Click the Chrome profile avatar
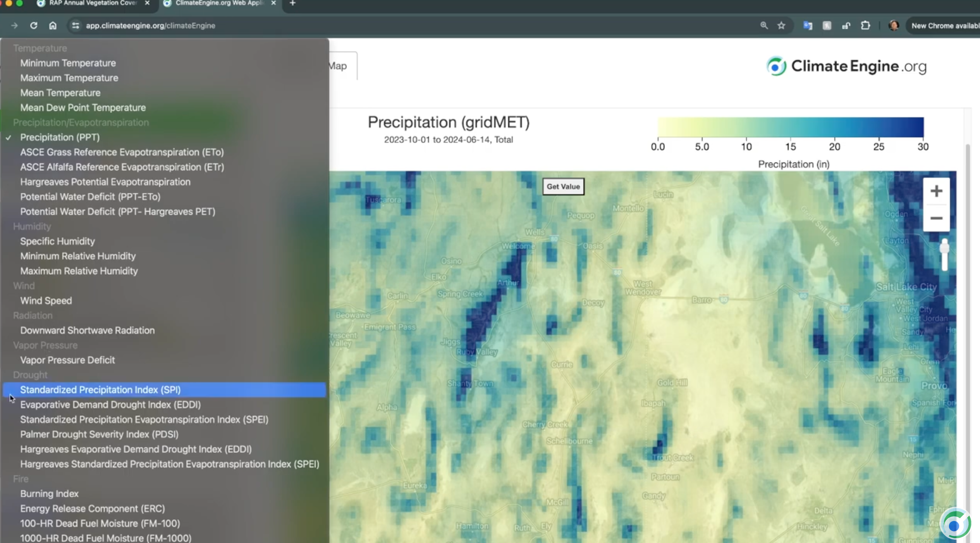980x543 pixels. click(x=894, y=26)
